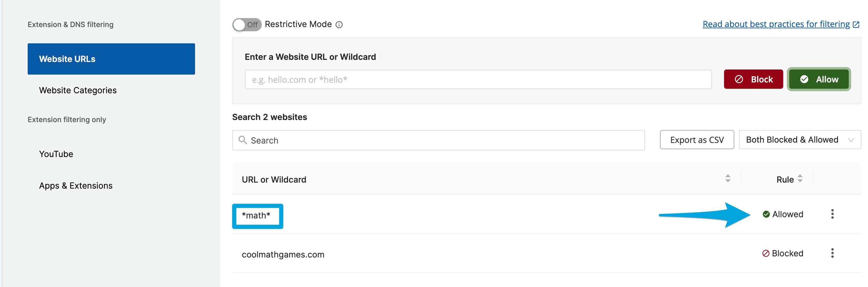
Task: Open Website Categories section
Action: (78, 90)
